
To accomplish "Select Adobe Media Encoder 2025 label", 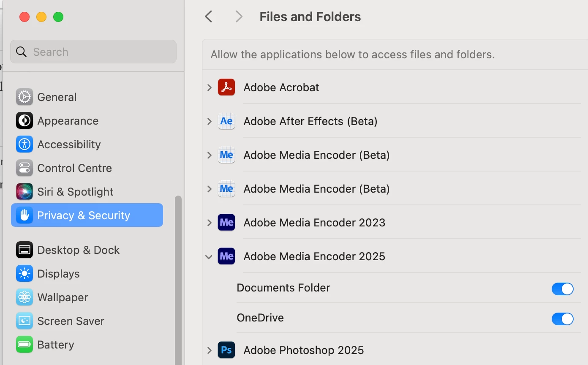I will pyautogui.click(x=314, y=256).
